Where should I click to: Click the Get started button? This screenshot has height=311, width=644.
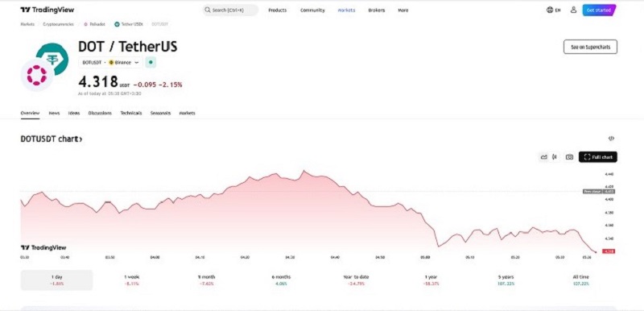(x=599, y=10)
